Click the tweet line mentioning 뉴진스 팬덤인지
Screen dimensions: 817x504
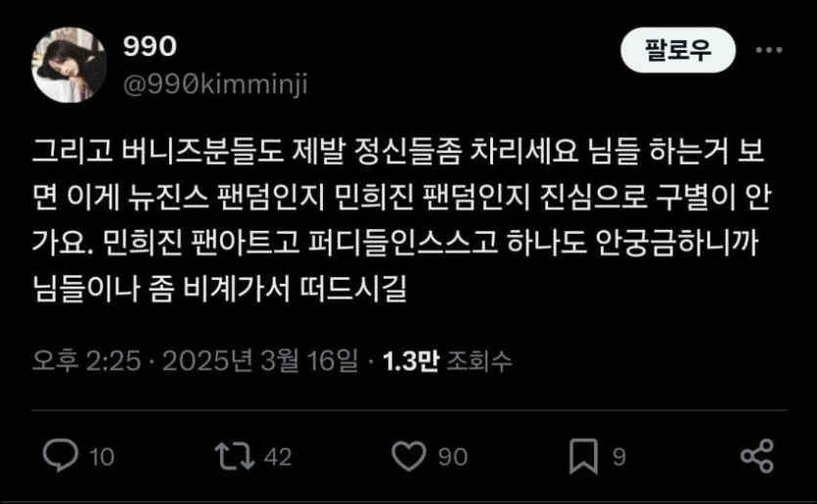point(401,197)
